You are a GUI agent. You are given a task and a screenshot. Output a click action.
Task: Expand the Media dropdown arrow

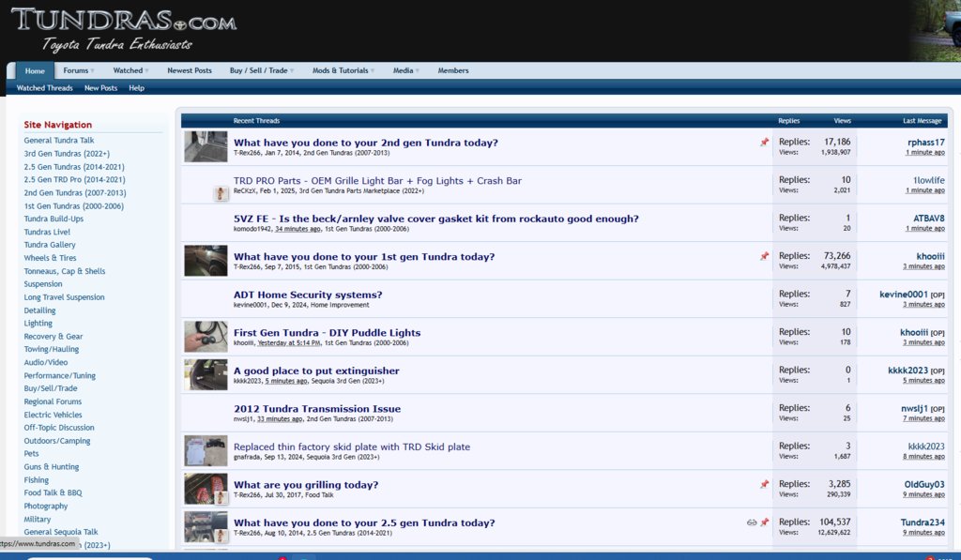(418, 71)
